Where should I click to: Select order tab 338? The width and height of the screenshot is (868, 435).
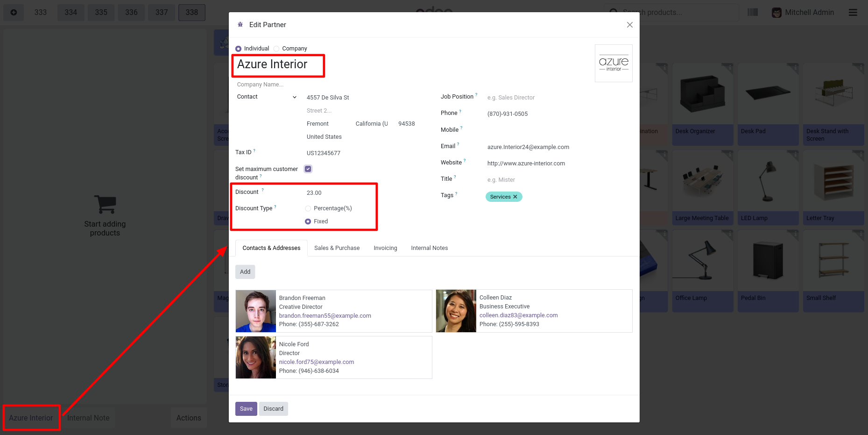tap(192, 12)
